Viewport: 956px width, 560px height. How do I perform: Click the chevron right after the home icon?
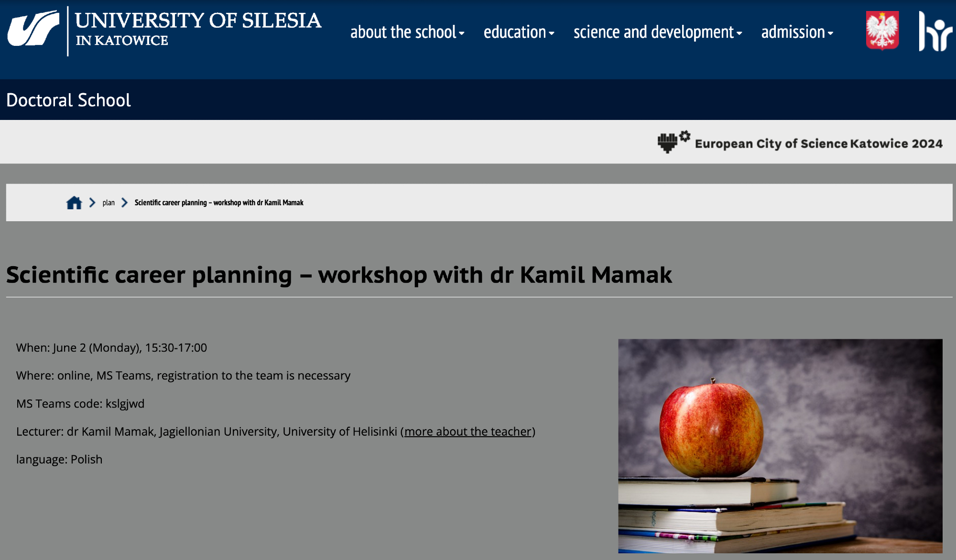tap(92, 203)
